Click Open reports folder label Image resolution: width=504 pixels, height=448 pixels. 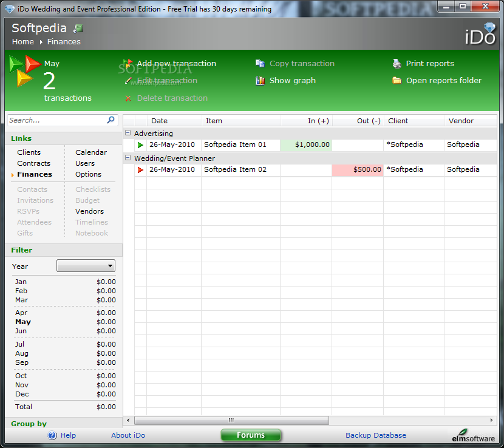click(444, 80)
